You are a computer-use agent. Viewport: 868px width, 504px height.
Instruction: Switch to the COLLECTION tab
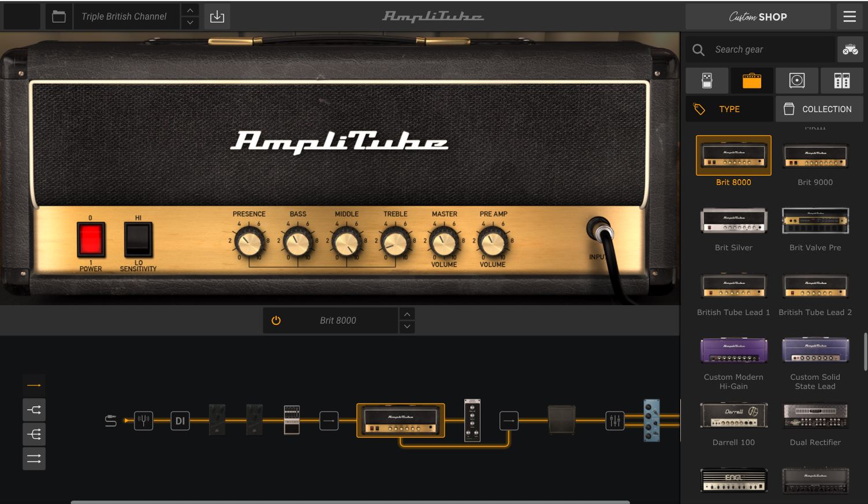pyautogui.click(x=819, y=109)
